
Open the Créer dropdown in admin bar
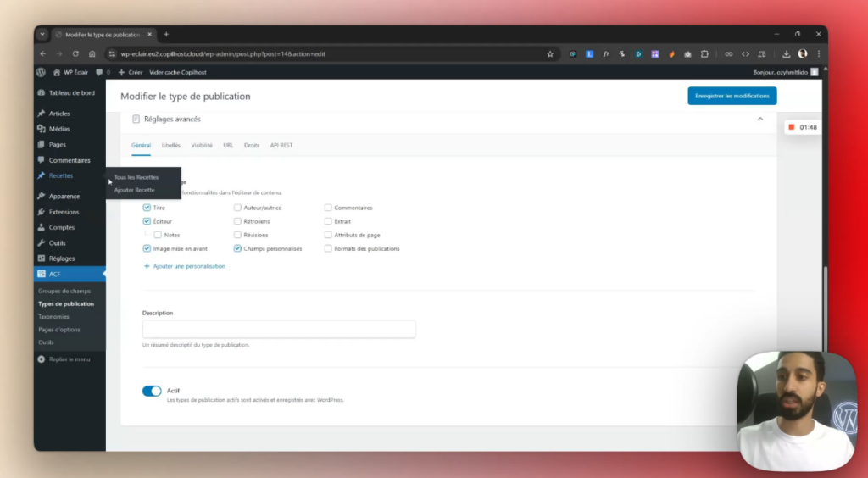pyautogui.click(x=131, y=72)
